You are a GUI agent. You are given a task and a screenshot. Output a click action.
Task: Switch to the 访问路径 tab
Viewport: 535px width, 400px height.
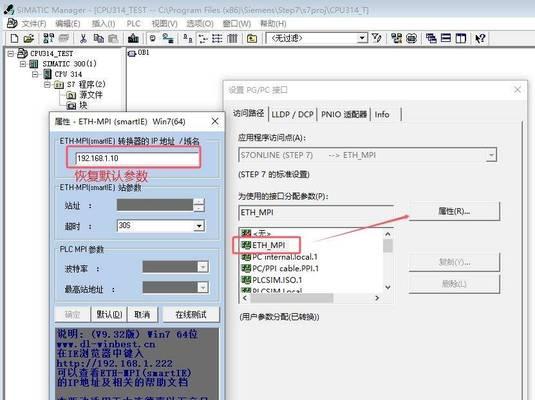point(248,114)
